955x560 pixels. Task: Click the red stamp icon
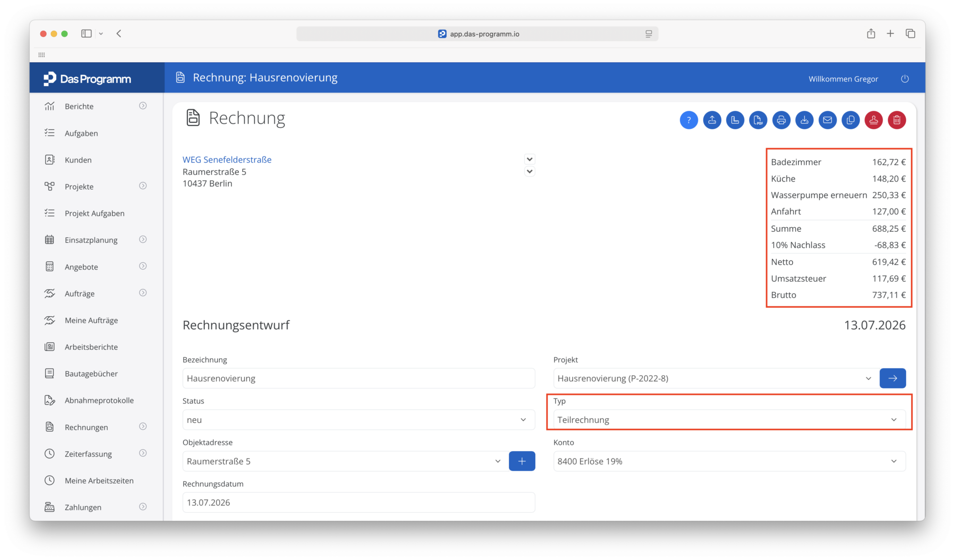tap(873, 120)
